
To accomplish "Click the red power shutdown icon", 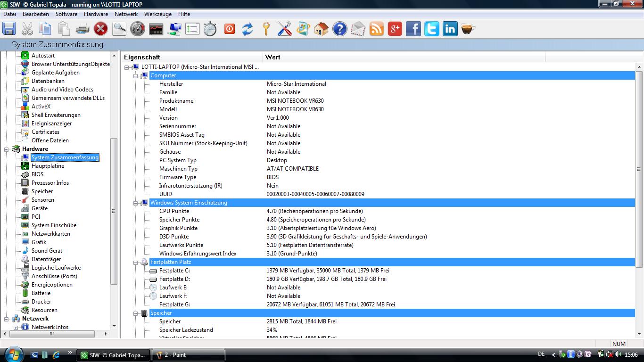I will [x=229, y=29].
